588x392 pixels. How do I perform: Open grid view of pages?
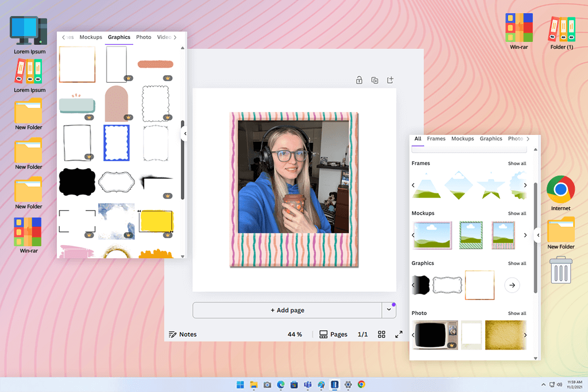tap(381, 334)
